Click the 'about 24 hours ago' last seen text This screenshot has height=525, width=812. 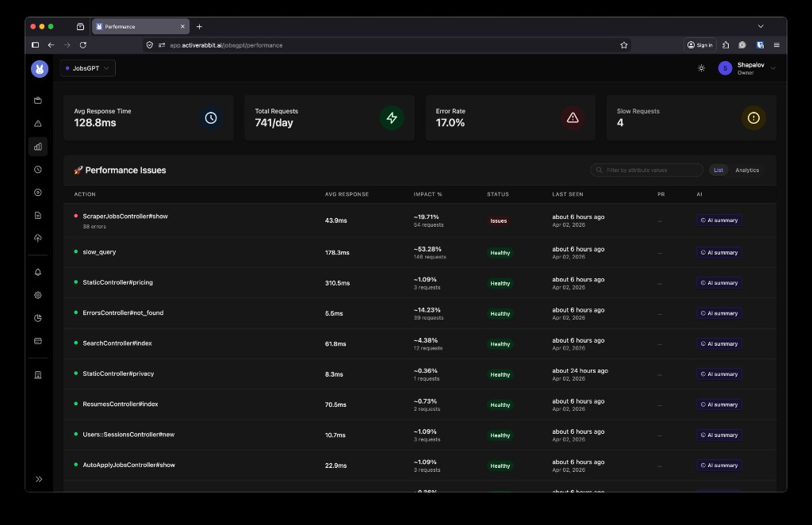(580, 370)
